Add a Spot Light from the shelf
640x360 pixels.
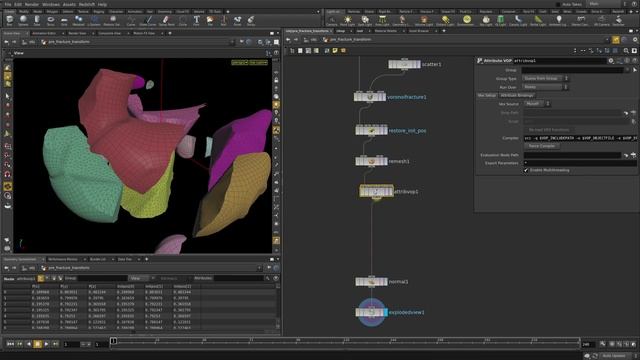click(x=365, y=20)
